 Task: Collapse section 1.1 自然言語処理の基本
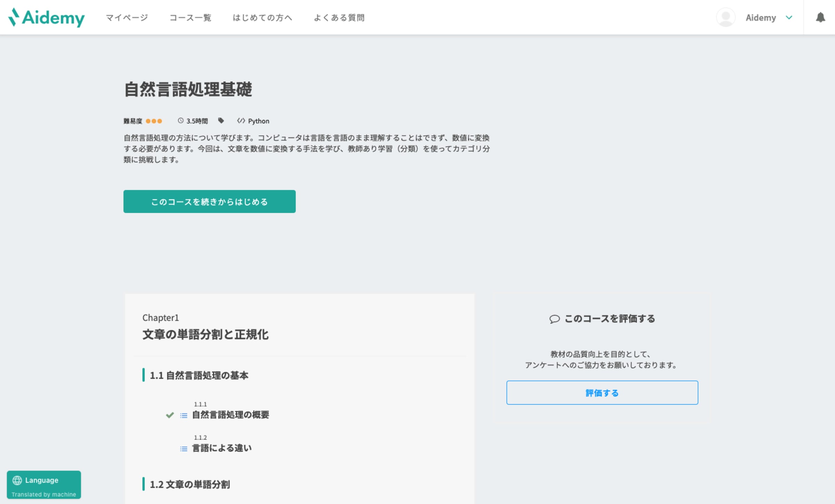coord(199,375)
